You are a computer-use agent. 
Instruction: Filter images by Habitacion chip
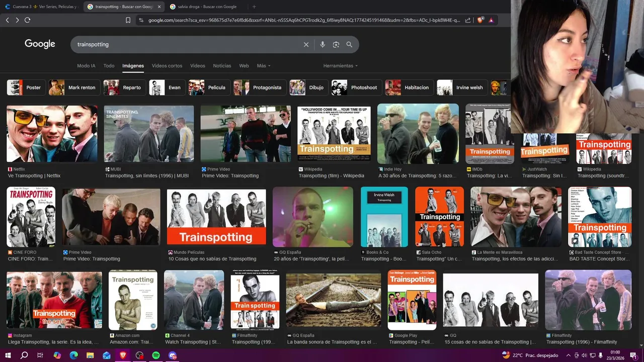[409, 87]
